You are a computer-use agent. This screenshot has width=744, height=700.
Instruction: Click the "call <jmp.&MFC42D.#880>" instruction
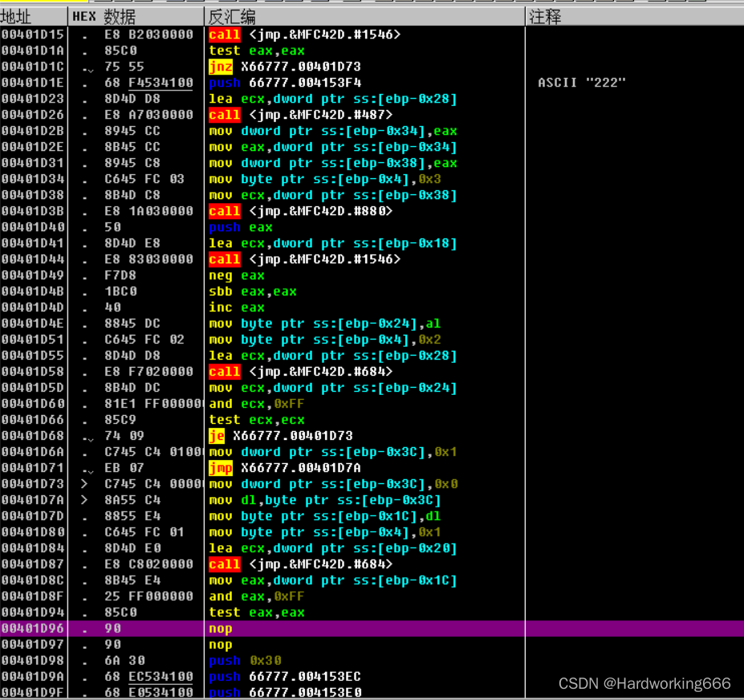point(301,211)
